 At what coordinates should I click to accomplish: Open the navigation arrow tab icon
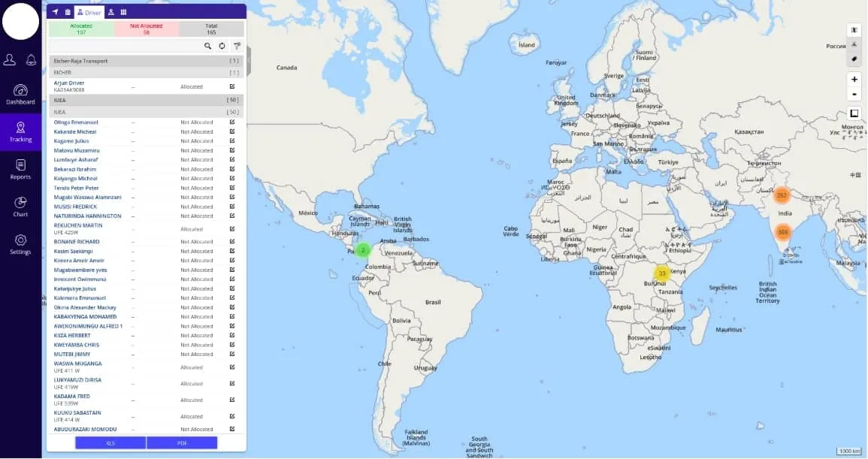click(56, 12)
